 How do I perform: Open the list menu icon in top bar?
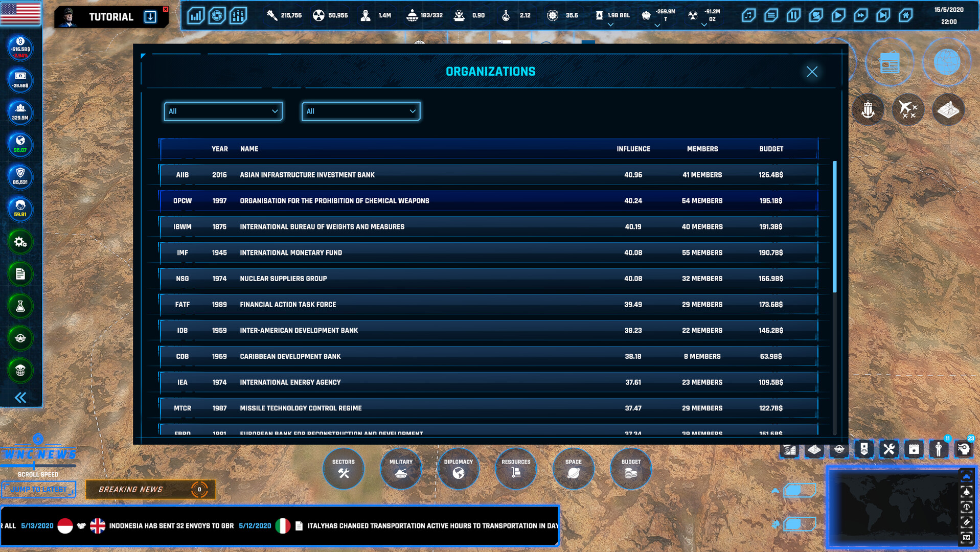(771, 15)
